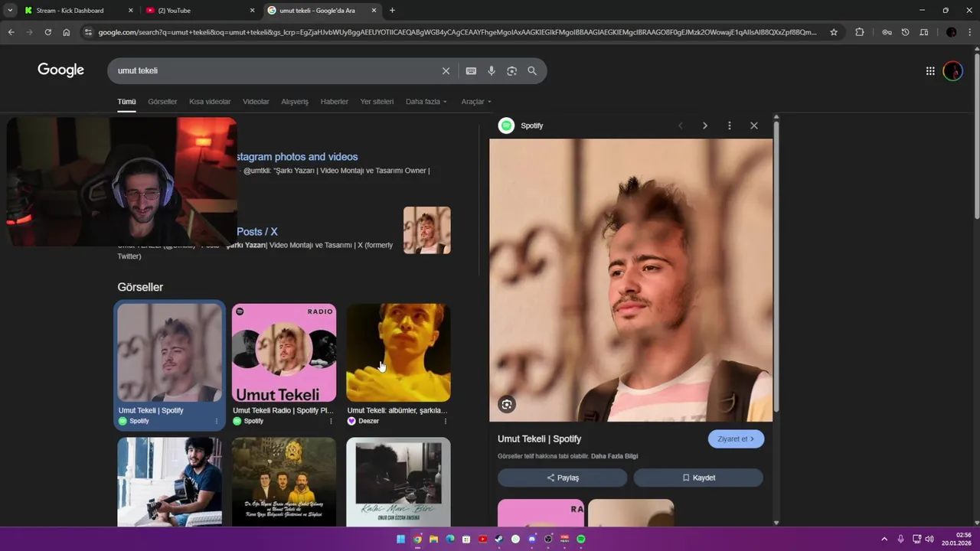Go to the next image in the preview panel

704,126
